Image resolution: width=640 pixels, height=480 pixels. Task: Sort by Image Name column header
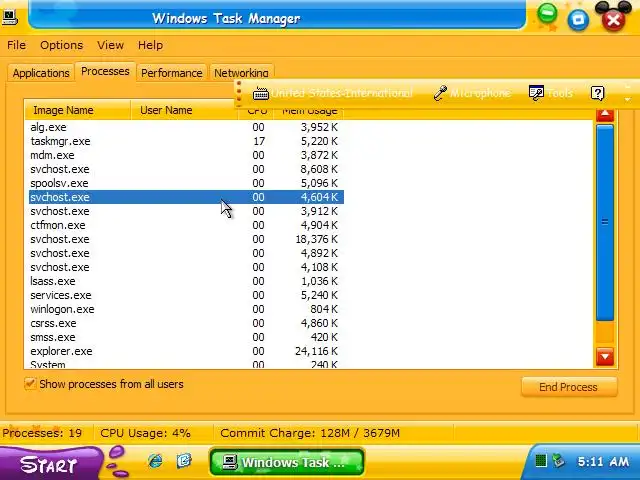78,110
